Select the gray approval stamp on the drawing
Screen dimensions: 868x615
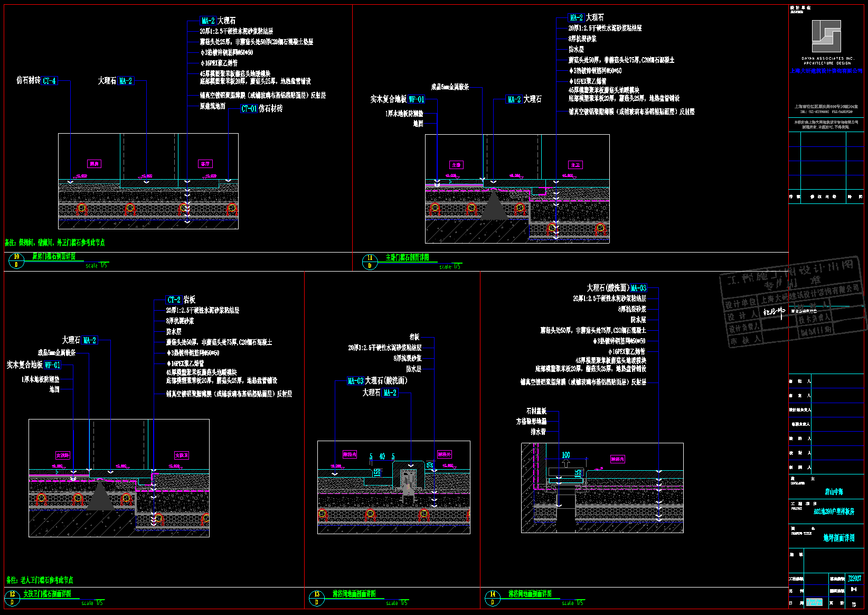[792, 304]
